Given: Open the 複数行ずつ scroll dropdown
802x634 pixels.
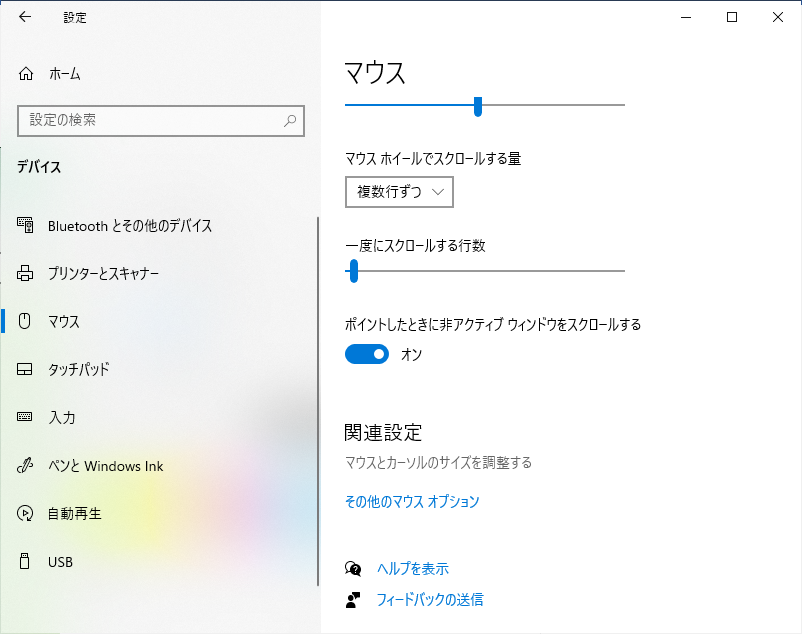Looking at the screenshot, I should tap(399, 192).
